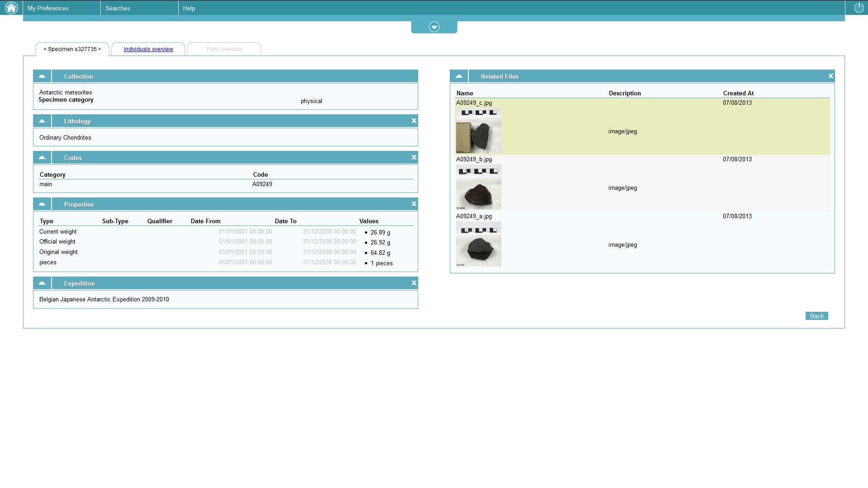Click the power logout icon

pos(859,8)
